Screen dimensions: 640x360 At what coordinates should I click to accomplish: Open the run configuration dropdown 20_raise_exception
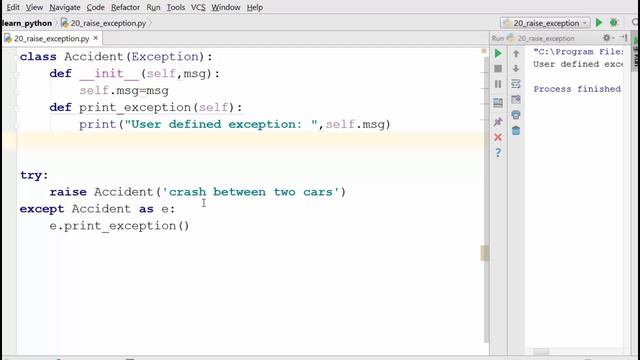click(546, 23)
